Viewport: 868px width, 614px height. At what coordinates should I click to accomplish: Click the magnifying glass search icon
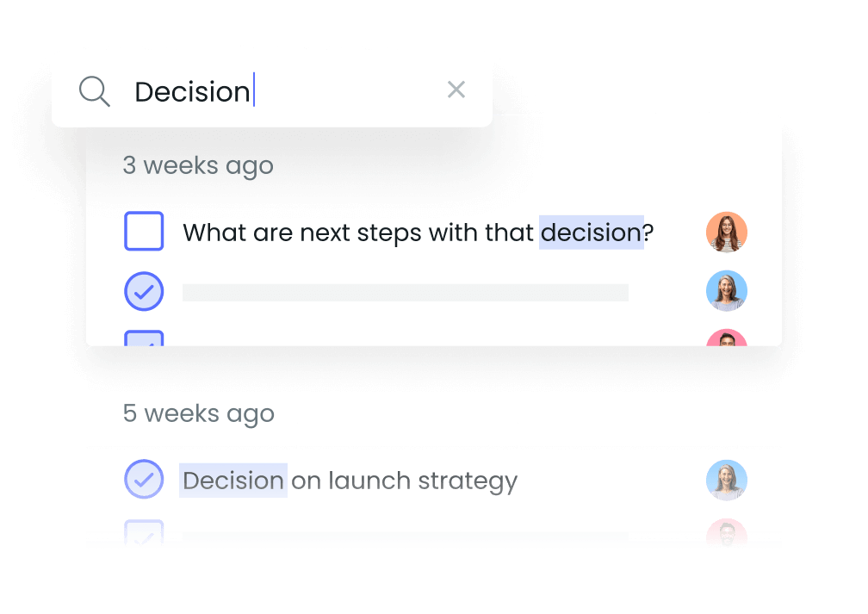click(94, 90)
